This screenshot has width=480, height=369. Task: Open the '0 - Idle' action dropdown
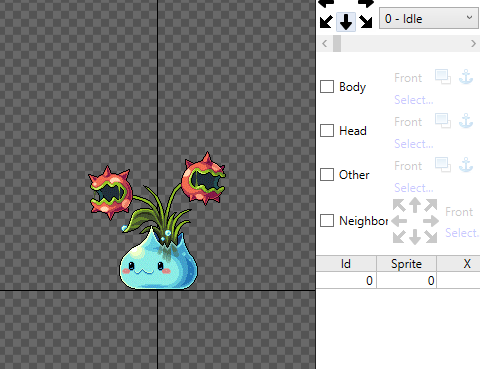click(429, 18)
